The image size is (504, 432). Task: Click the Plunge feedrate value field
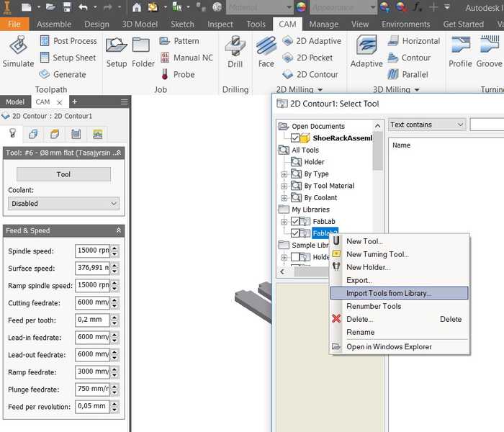pos(93,389)
